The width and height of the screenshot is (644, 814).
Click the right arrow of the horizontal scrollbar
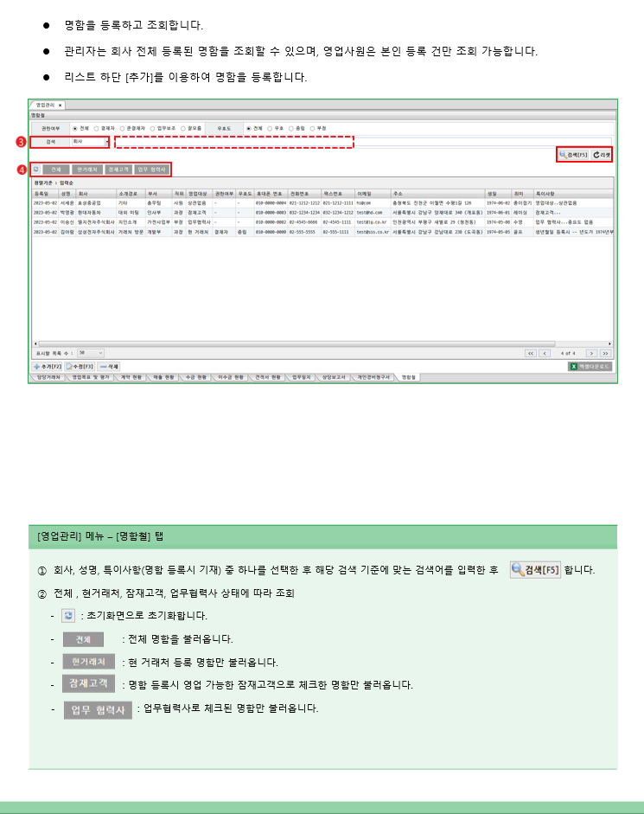(609, 343)
